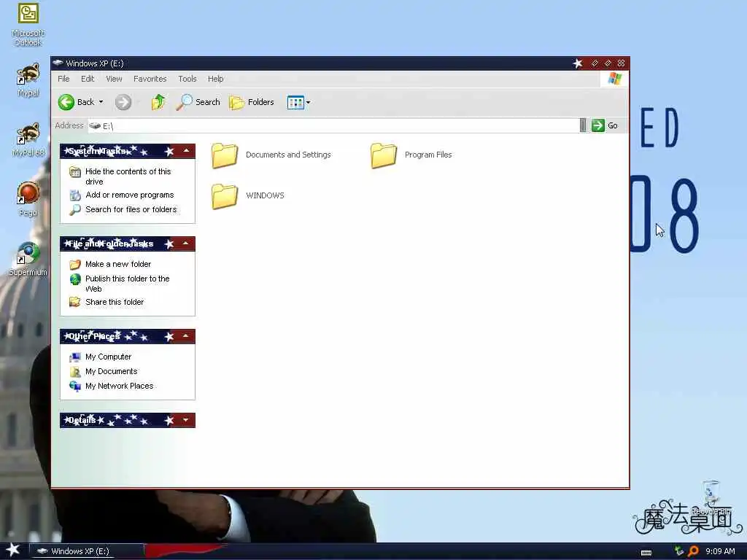The height and width of the screenshot is (560, 747).
Task: Toggle the Folders tree pane
Action: point(252,102)
